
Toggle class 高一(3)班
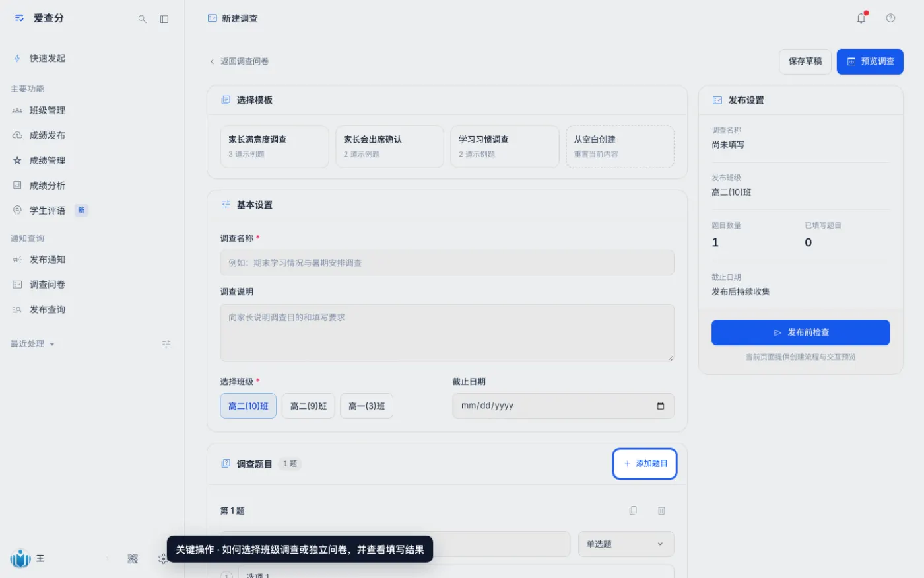click(x=366, y=406)
